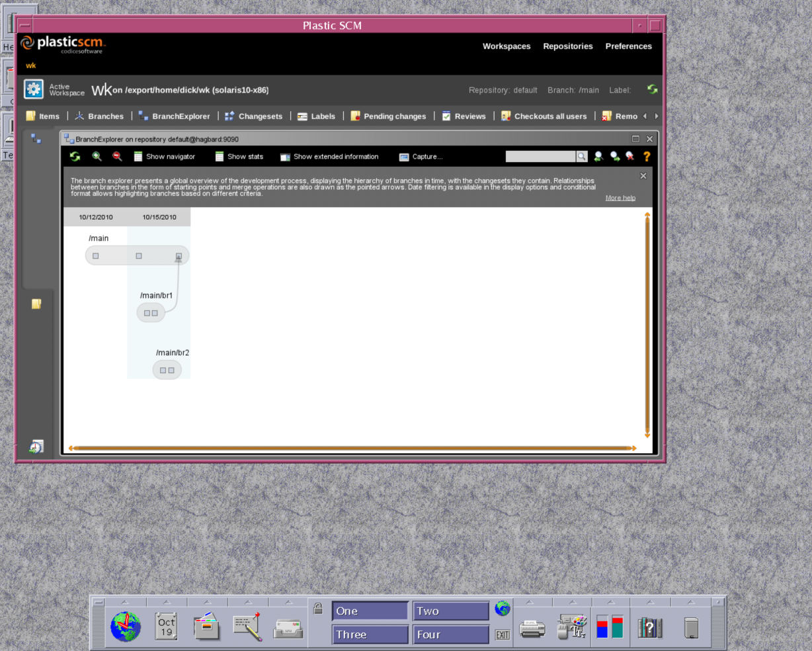The width and height of the screenshot is (812, 651).
Task: Open the style manager palette icon
Action: click(x=572, y=627)
